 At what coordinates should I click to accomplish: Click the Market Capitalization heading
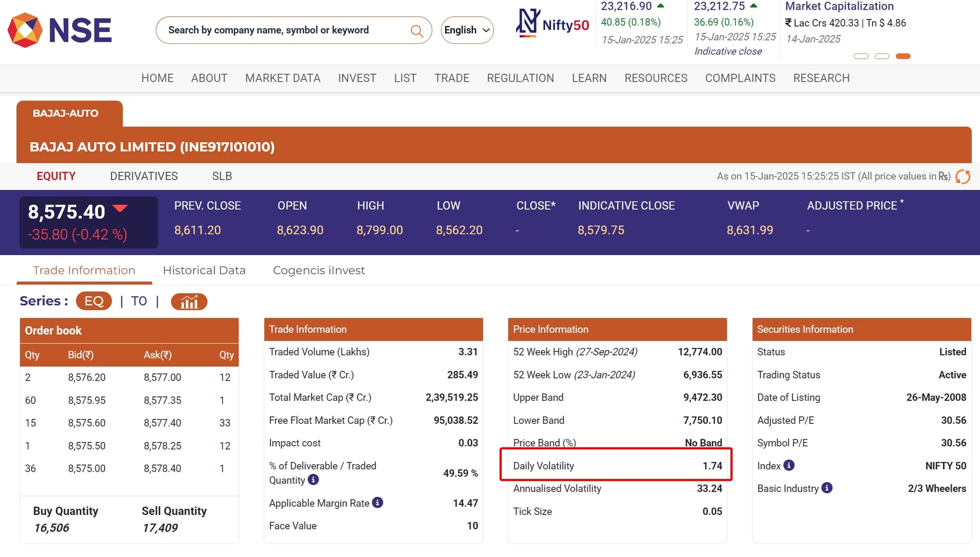(x=839, y=7)
